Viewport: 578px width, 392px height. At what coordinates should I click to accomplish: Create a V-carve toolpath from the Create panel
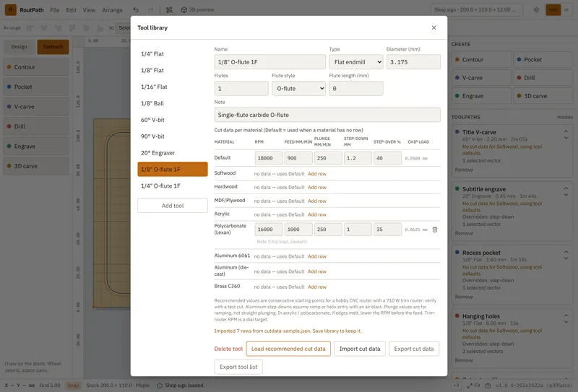(x=481, y=78)
